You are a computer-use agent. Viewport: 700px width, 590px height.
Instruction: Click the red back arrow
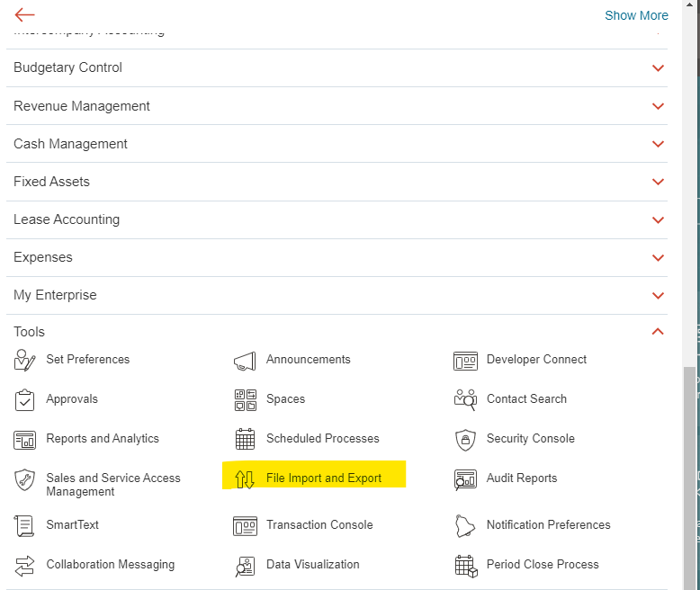(24, 14)
